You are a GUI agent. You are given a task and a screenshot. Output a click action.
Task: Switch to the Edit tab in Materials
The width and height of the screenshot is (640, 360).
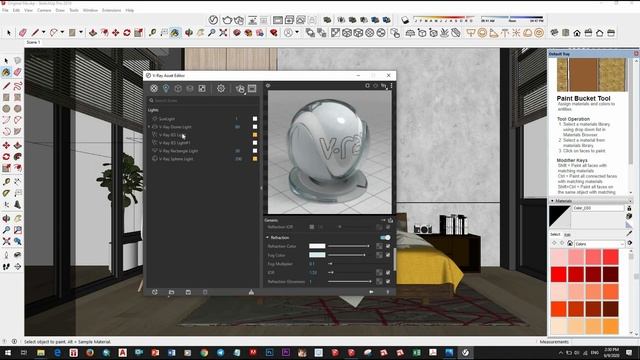tap(567, 235)
